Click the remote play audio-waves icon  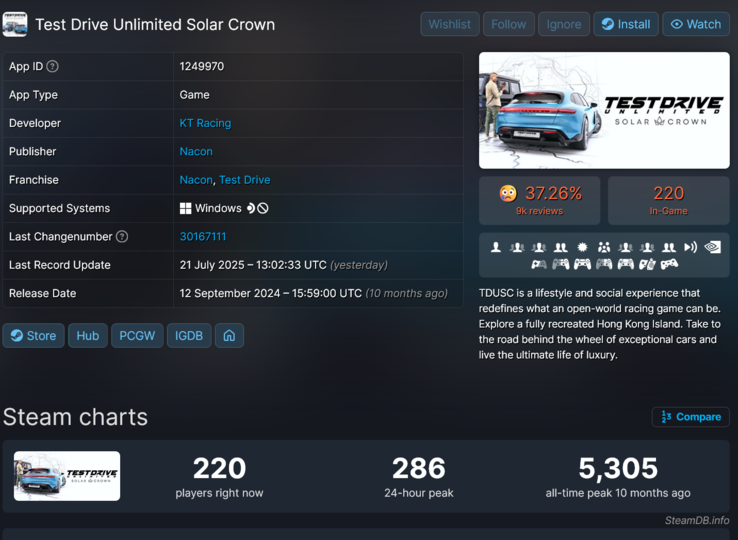pyautogui.click(x=690, y=247)
